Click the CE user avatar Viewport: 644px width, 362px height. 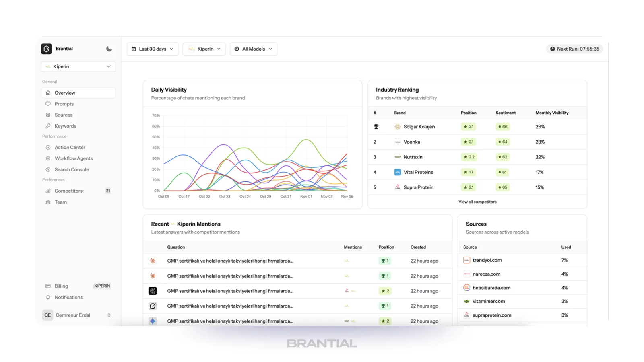point(47,315)
